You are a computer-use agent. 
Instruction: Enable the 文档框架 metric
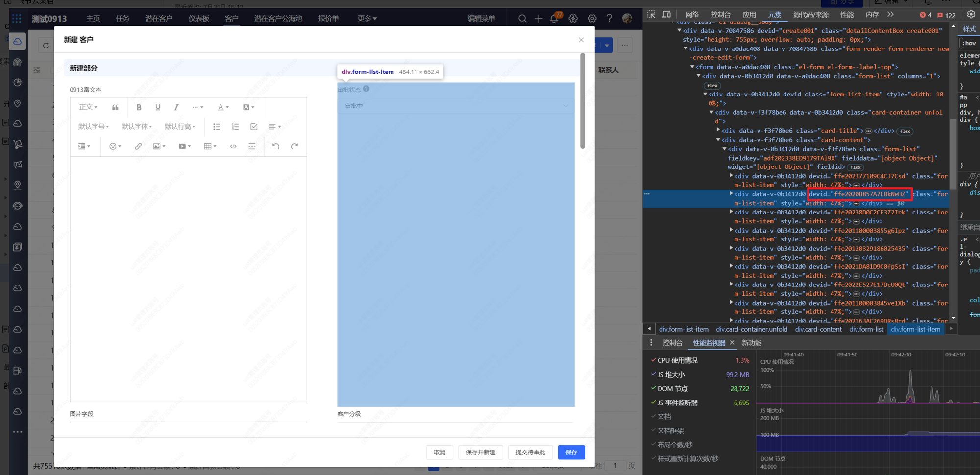(x=653, y=430)
